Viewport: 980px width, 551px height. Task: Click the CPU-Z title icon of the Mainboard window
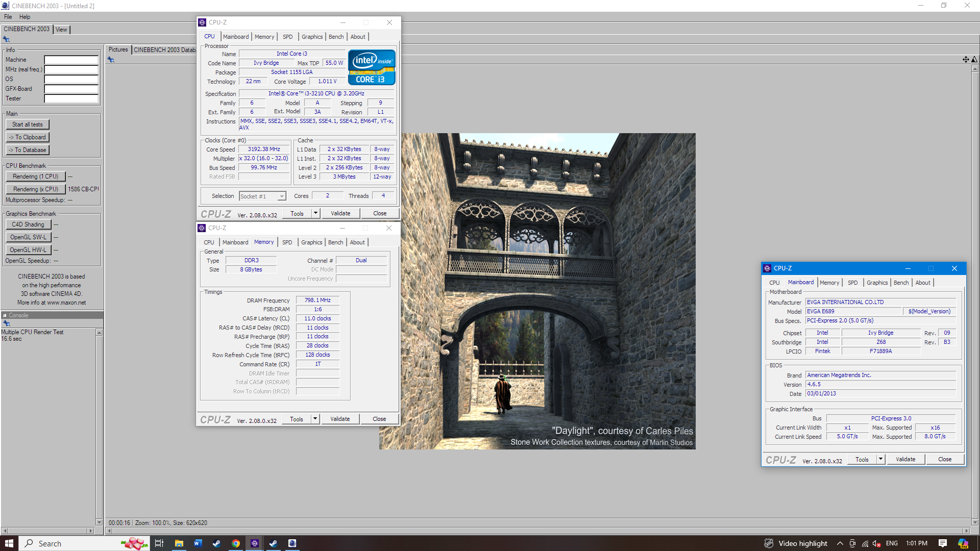(767, 268)
